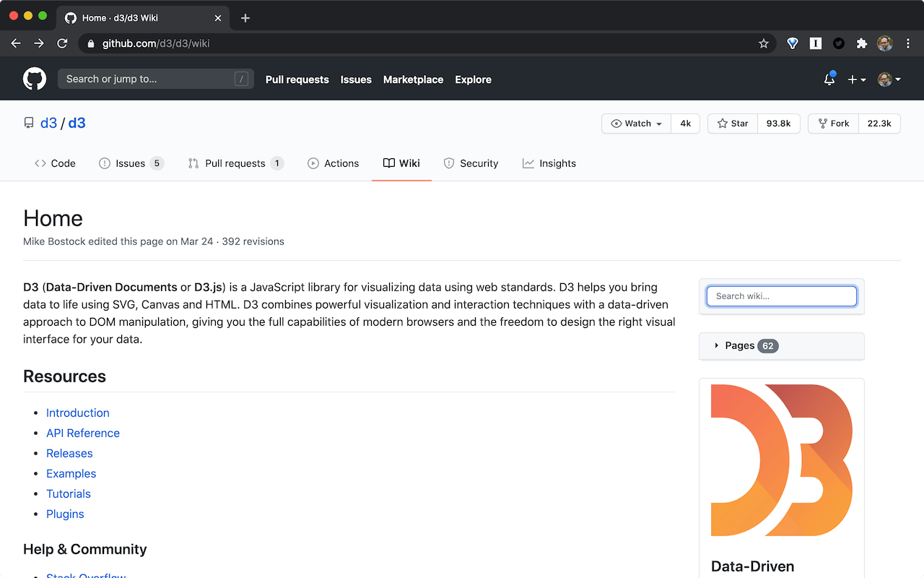Click the GitHub octocat logo
This screenshot has height=578, width=924.
click(x=34, y=78)
